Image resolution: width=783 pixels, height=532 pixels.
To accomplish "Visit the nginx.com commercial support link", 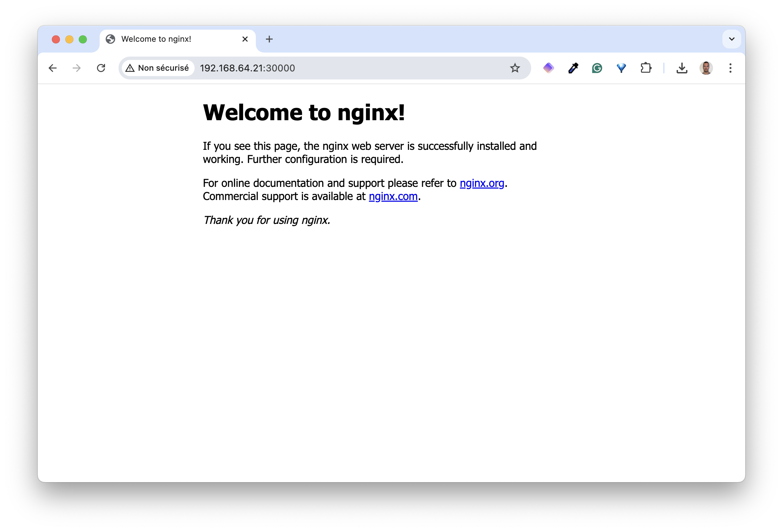I will [x=393, y=196].
